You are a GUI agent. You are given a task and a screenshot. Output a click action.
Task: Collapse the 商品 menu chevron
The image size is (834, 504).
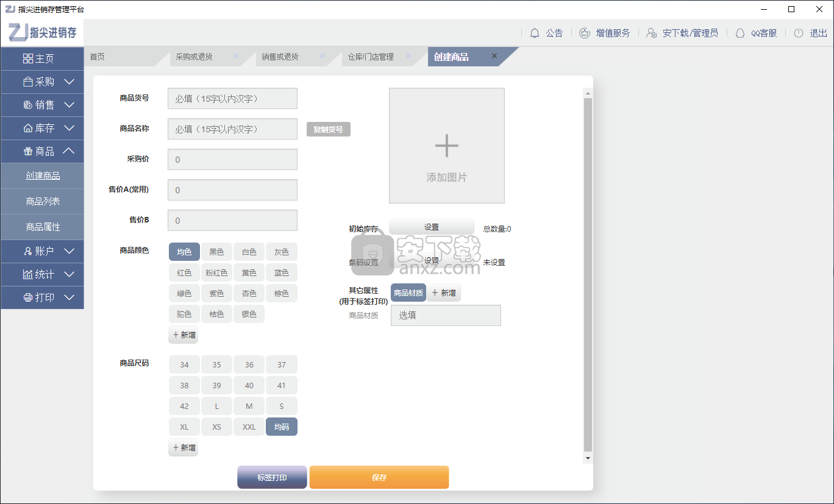coord(69,151)
